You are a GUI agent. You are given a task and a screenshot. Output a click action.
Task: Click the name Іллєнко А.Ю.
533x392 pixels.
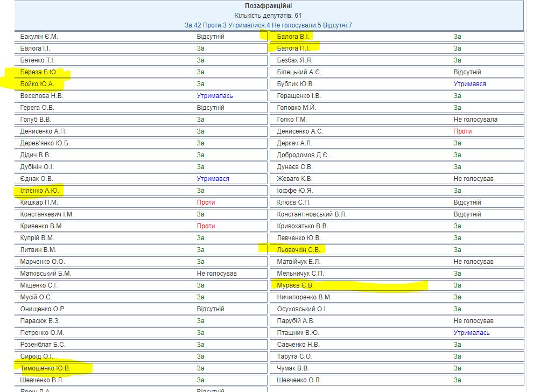pyautogui.click(x=39, y=191)
